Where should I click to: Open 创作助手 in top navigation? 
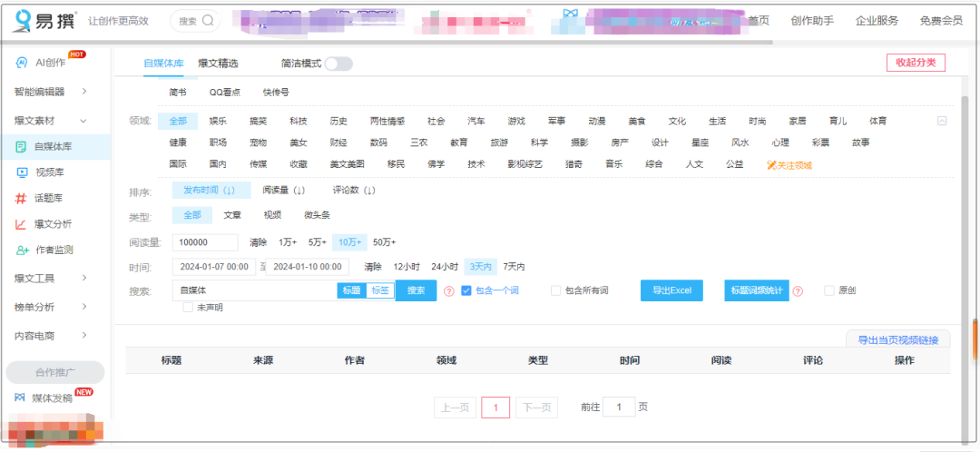pos(812,21)
